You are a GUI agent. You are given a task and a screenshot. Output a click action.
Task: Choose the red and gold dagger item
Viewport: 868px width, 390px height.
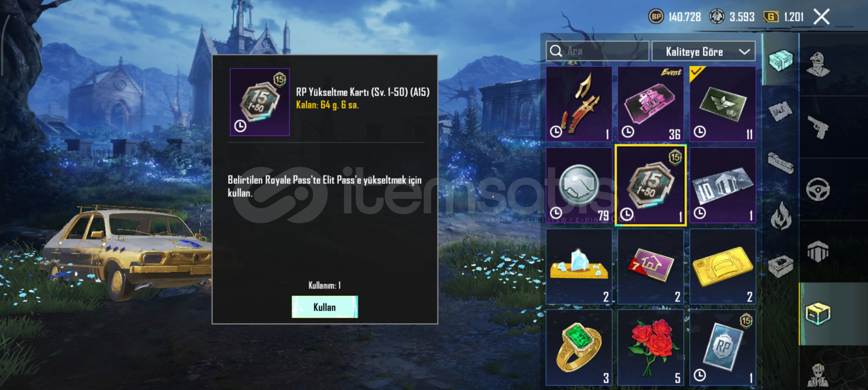579,104
